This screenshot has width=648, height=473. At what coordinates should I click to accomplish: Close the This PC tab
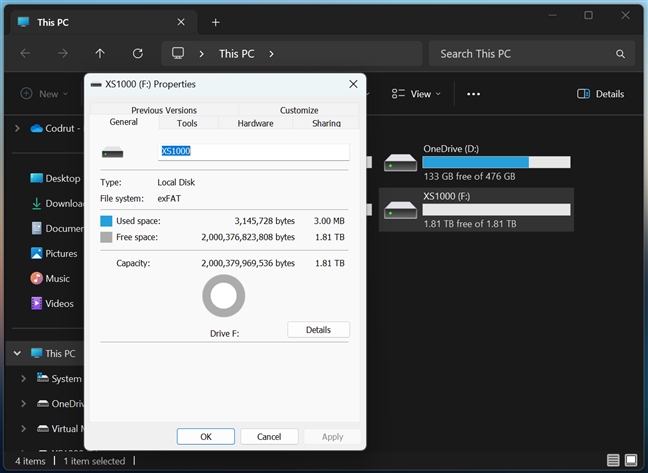click(181, 22)
